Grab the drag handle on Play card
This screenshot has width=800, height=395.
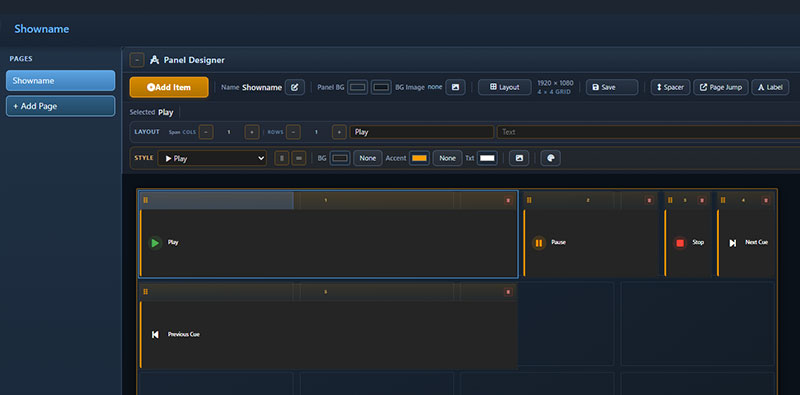pyautogui.click(x=145, y=200)
